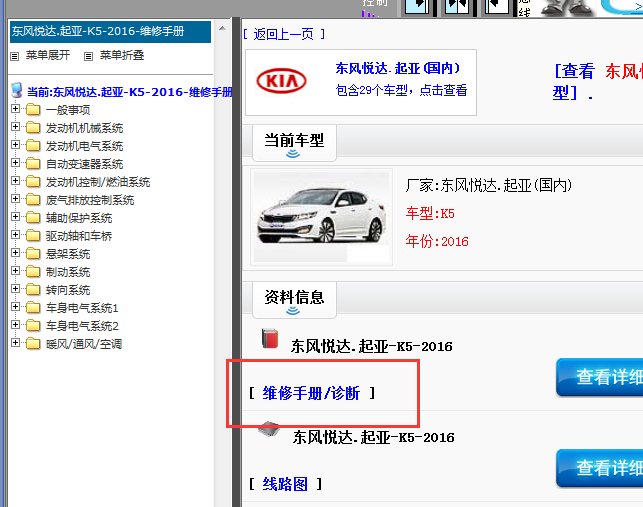Click the first arrow toolbar icon at top

coord(417,7)
